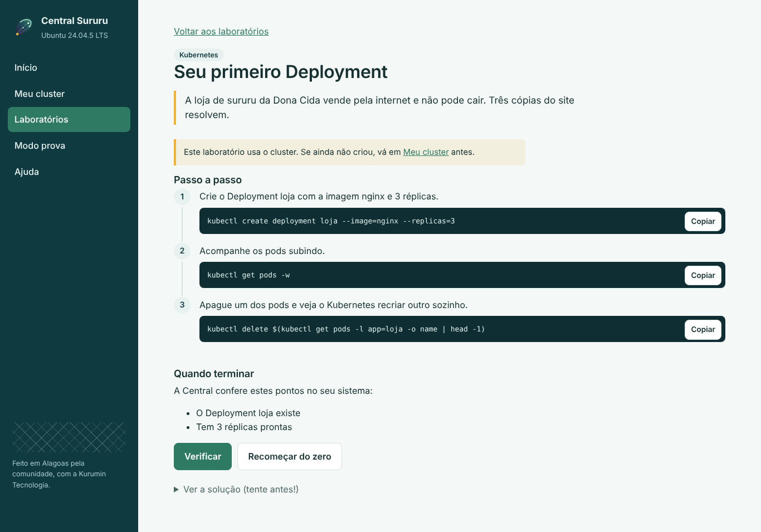Click the Central Sururu logo icon
The height and width of the screenshot is (532, 761).
[23, 27]
